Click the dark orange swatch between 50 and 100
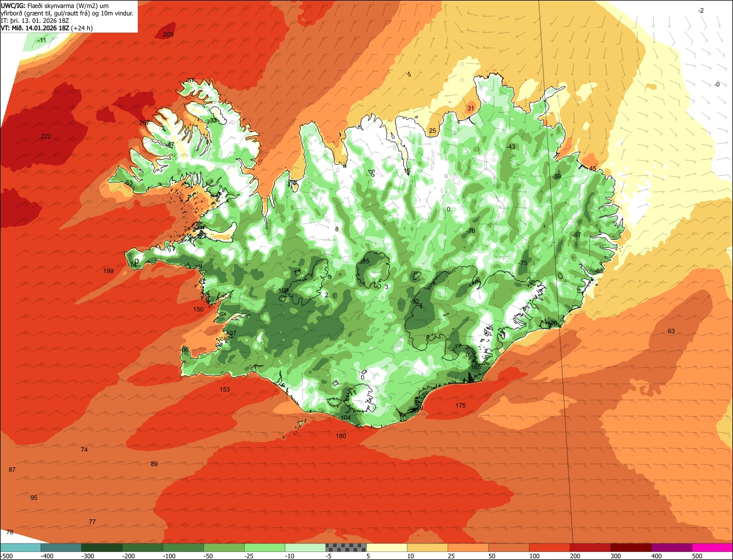The width and height of the screenshot is (733, 560). pos(509,547)
